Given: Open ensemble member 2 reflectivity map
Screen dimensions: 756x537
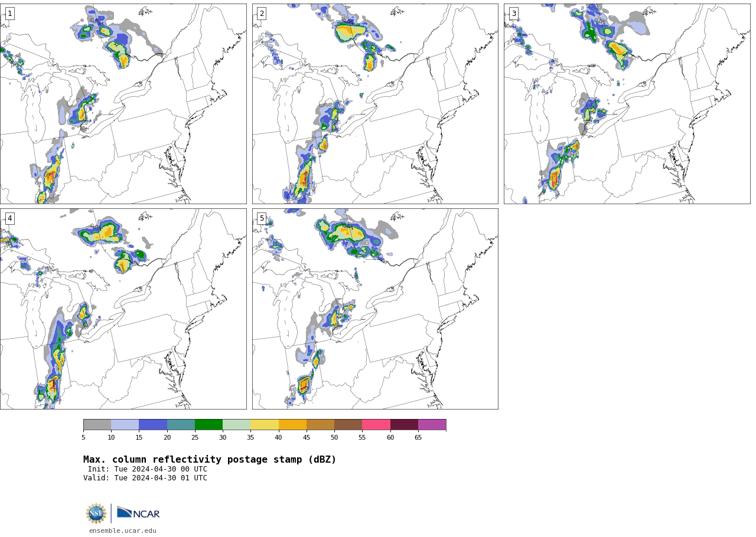Looking at the screenshot, I should [x=375, y=104].
